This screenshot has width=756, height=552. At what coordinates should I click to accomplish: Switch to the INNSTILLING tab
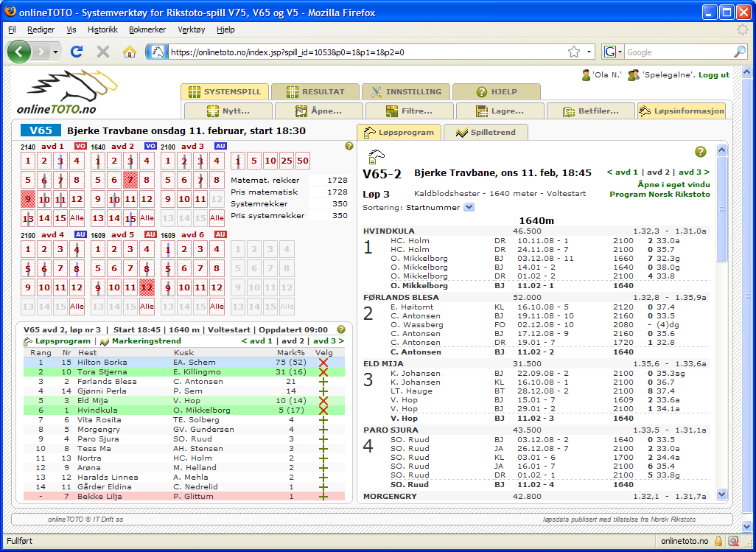tap(406, 91)
